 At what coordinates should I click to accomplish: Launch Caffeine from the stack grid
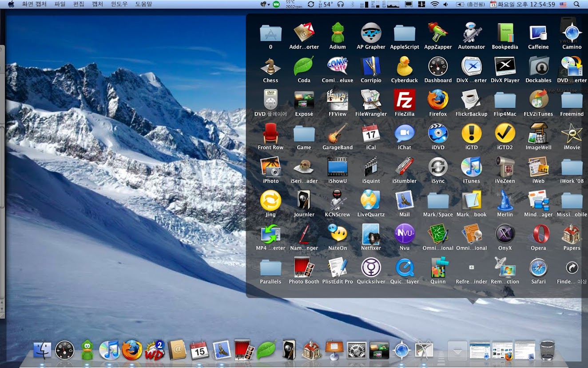538,33
